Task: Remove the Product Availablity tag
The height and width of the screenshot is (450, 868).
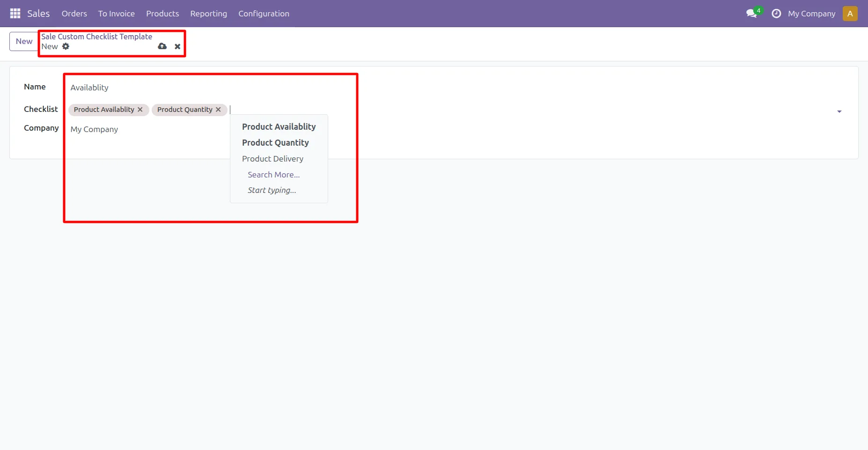Action: 140,110
